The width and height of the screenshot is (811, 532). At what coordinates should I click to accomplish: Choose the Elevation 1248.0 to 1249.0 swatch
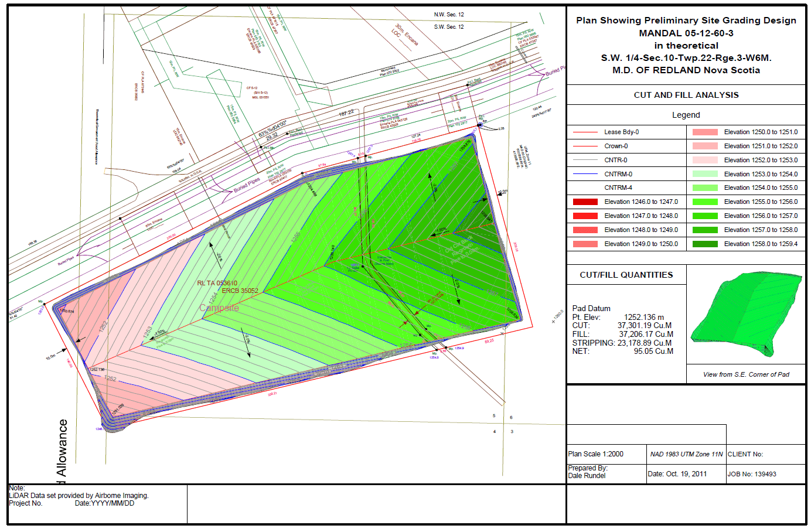coord(585,230)
